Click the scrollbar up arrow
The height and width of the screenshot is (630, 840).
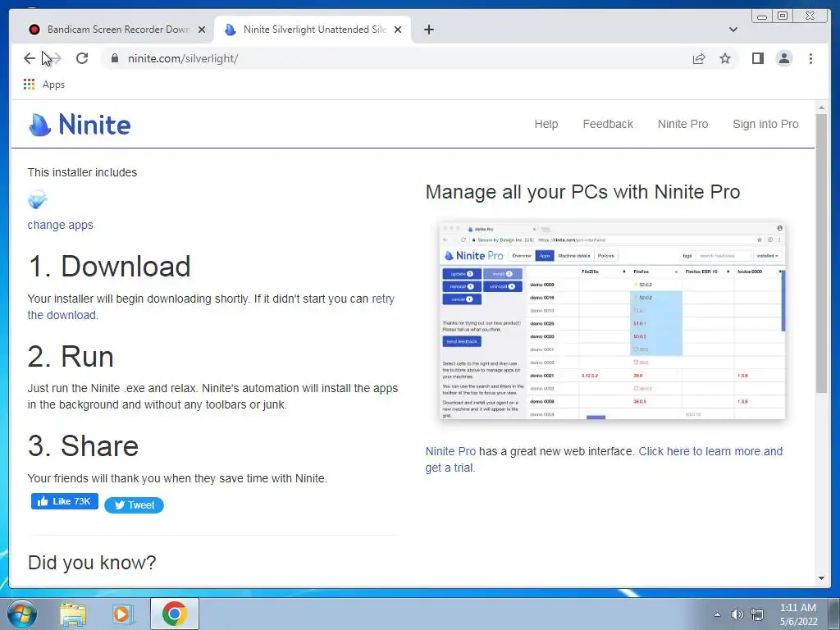[x=821, y=108]
